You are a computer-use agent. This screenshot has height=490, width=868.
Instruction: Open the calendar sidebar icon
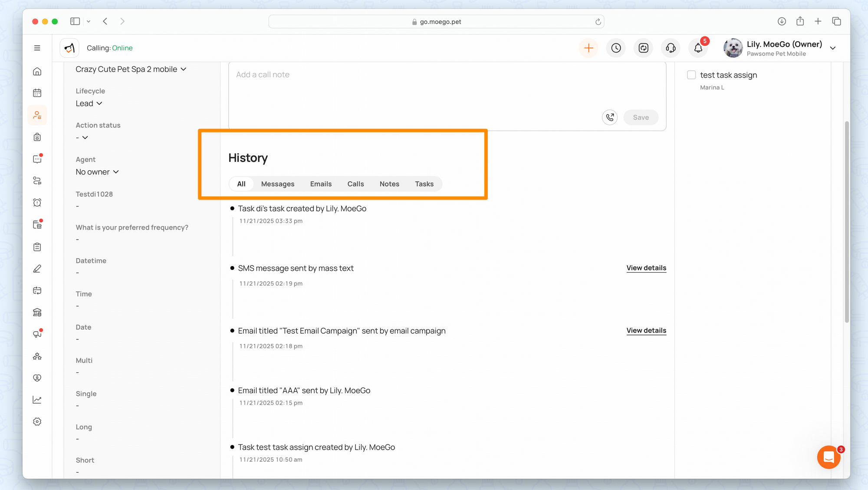pos(37,93)
